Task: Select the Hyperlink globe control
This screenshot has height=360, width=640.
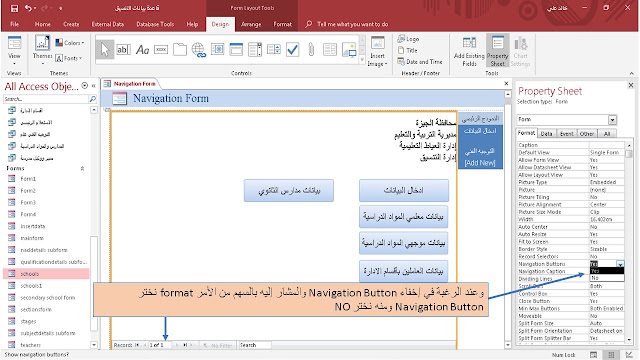Action: (199, 50)
